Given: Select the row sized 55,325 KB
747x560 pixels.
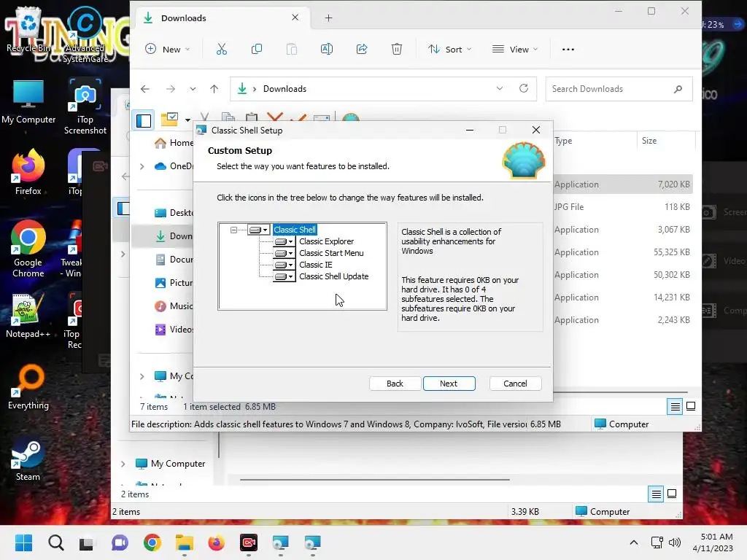Looking at the screenshot, I should click(623, 252).
